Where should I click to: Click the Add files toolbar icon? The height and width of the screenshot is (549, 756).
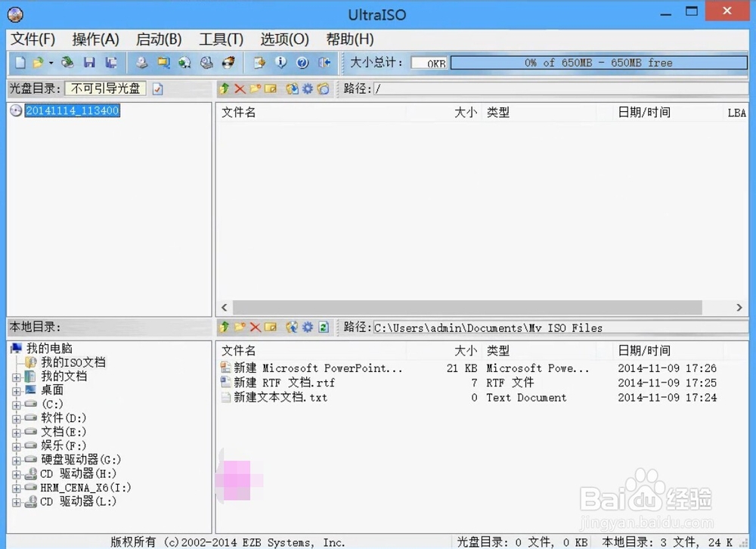[259, 63]
